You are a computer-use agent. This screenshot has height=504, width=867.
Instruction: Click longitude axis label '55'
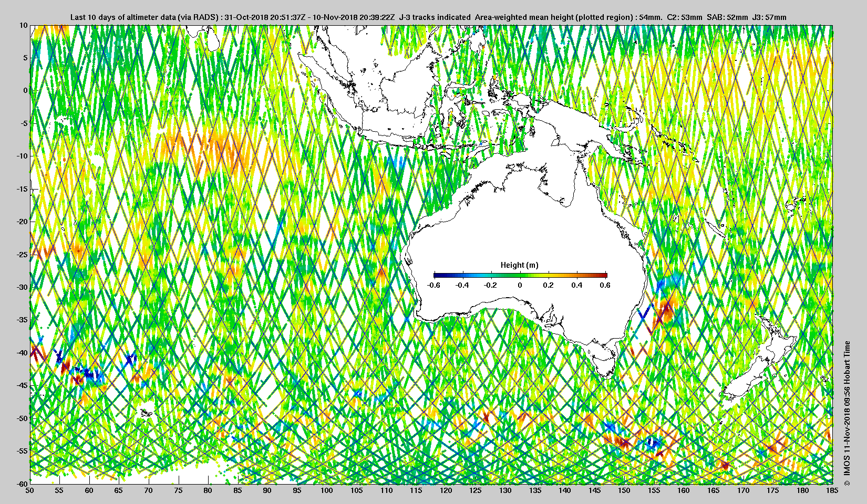(x=59, y=490)
